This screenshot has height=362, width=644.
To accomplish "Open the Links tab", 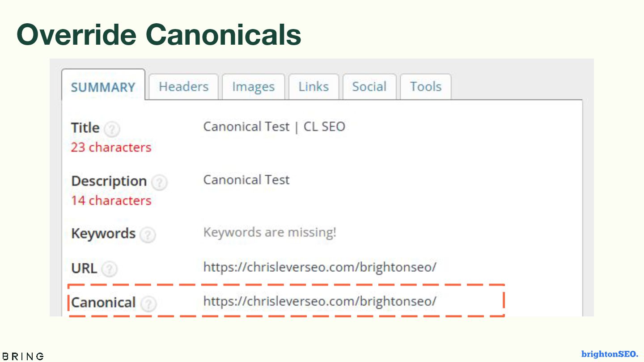I will 314,87.
